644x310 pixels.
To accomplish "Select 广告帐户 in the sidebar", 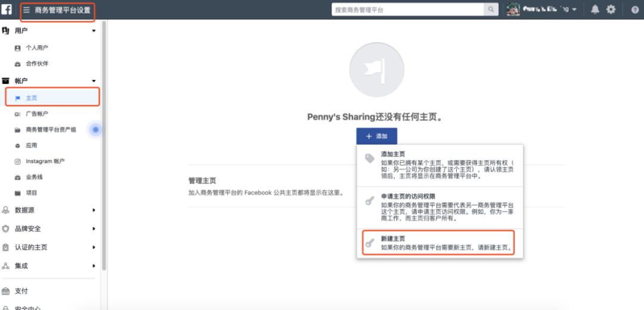I will click(37, 114).
